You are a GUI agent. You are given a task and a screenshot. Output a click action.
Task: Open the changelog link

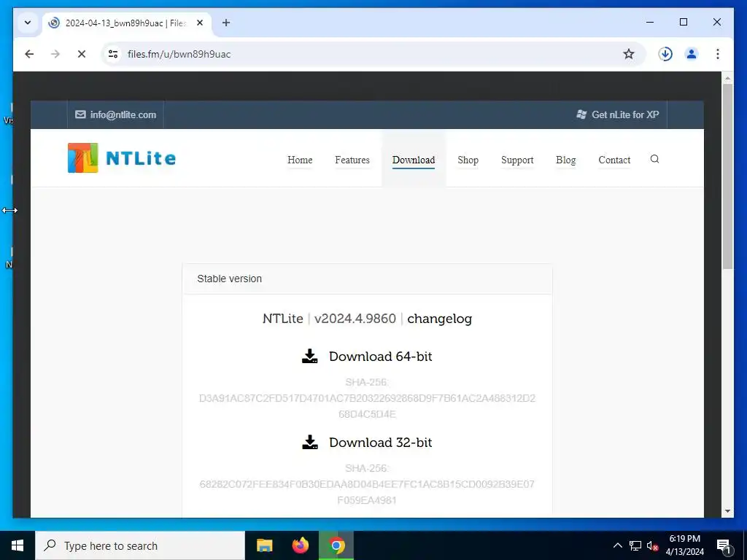click(439, 319)
